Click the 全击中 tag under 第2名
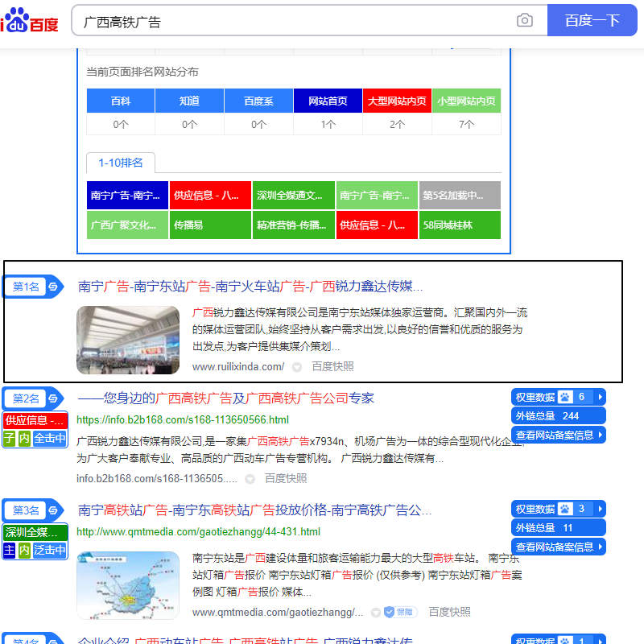This screenshot has height=644, width=644. [50, 438]
